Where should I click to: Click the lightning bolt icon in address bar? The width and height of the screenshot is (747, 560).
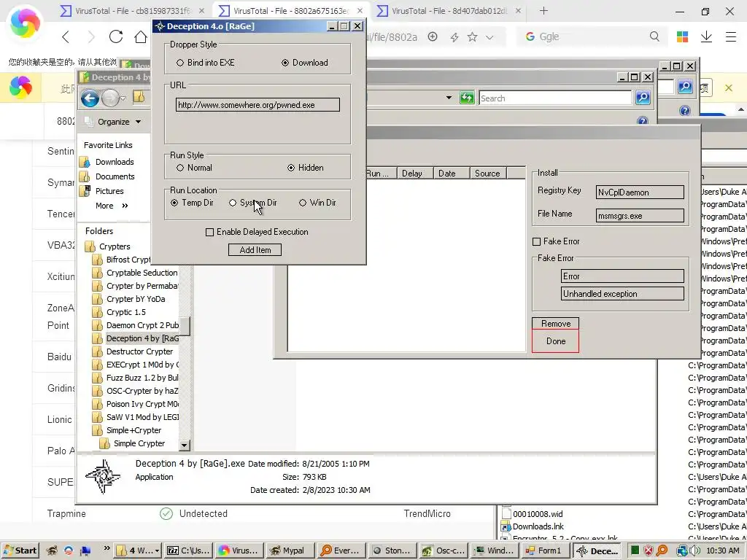coord(454,36)
